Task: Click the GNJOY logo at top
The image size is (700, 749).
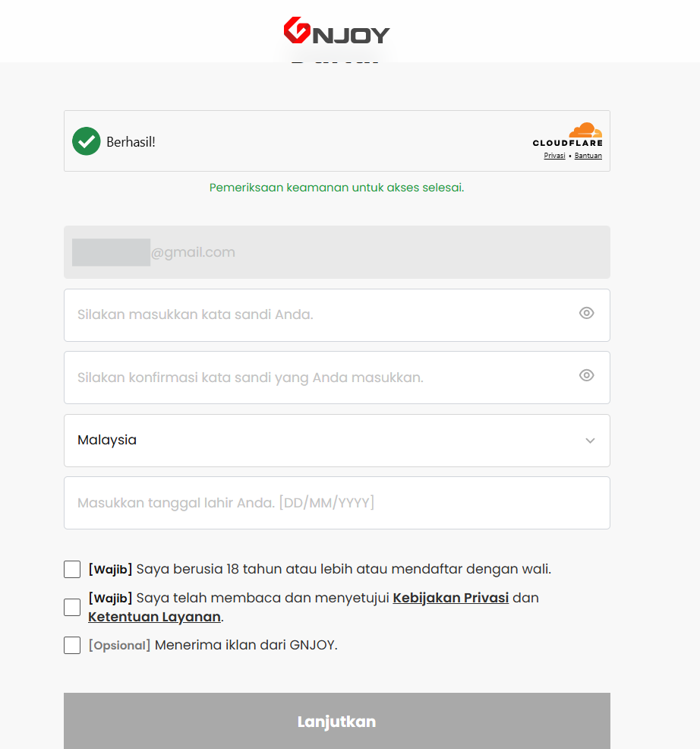Action: 336,30
